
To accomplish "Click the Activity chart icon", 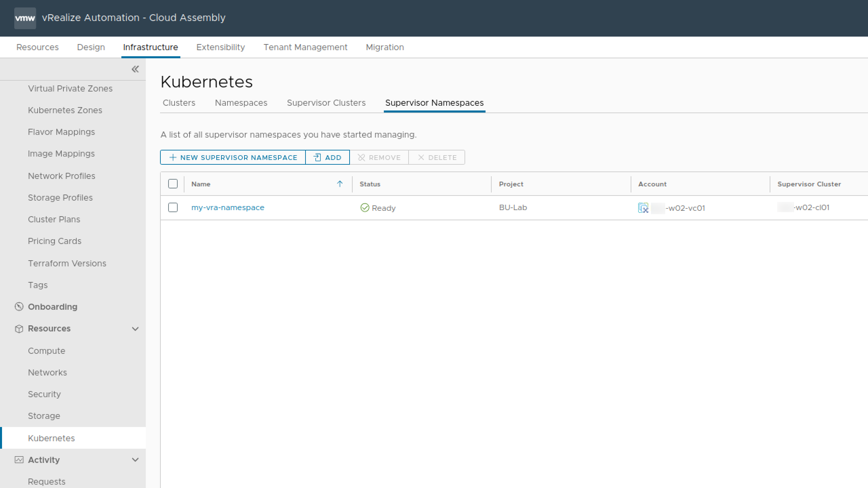I will coord(19,460).
